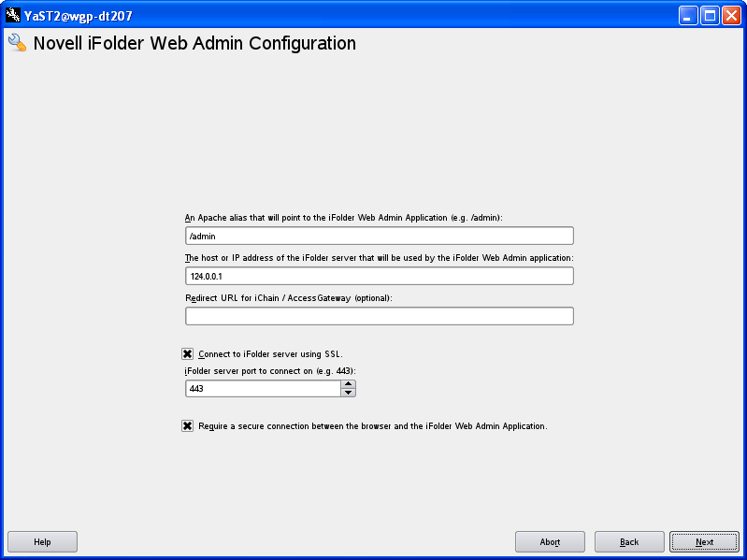
Task: Click the 'Novell iFolder Web Admin Configuration' heading
Action: click(x=194, y=44)
